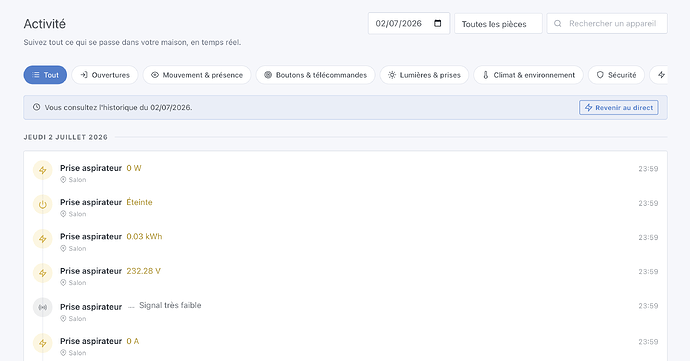The height and width of the screenshot is (361, 690).
Task: Filter by Ouvertures
Action: coord(105,75)
